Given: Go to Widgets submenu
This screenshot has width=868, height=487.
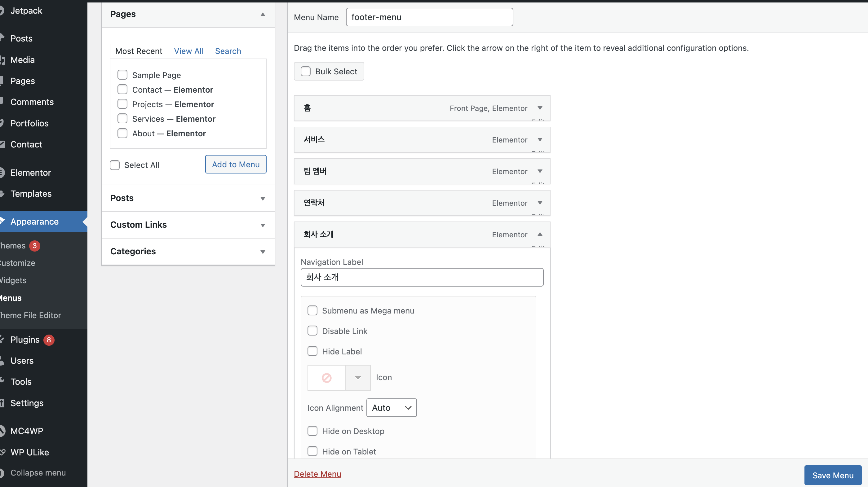Looking at the screenshot, I should coord(13,281).
